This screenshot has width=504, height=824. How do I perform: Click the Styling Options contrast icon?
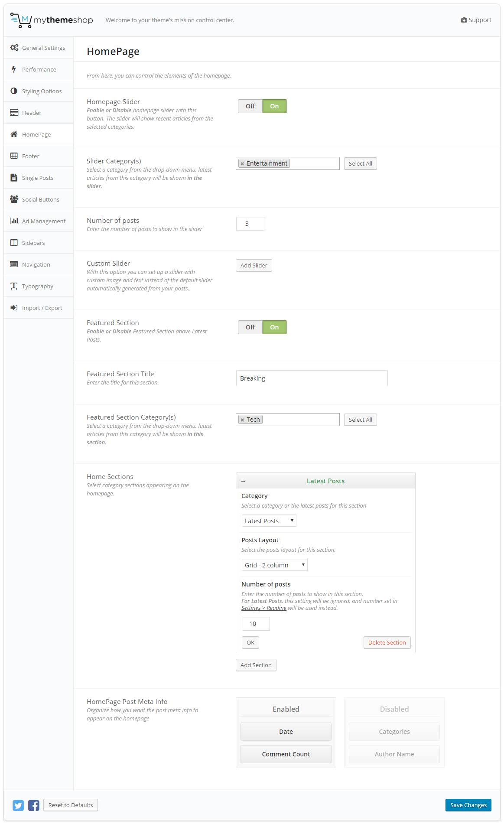tap(14, 91)
